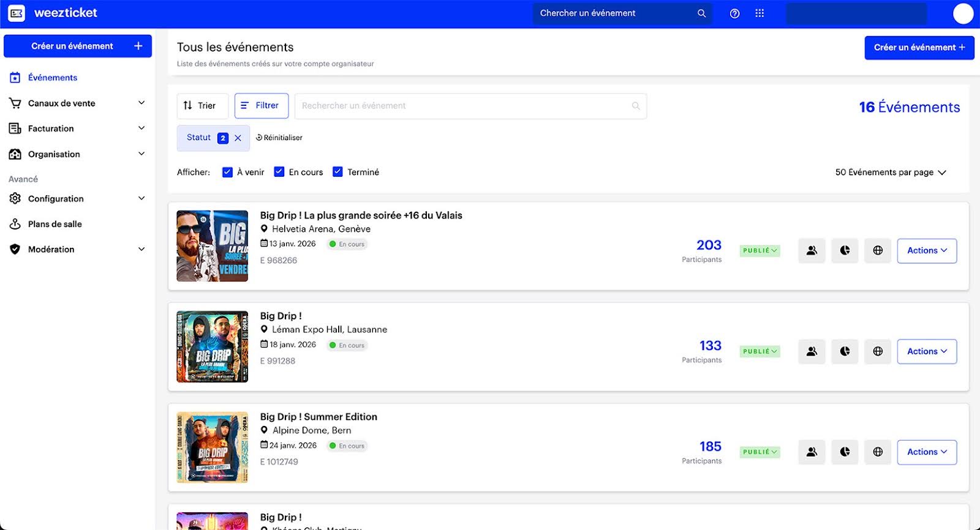The height and width of the screenshot is (530, 980).
Task: Uncheck the Terminé checkbox
Action: click(x=337, y=172)
